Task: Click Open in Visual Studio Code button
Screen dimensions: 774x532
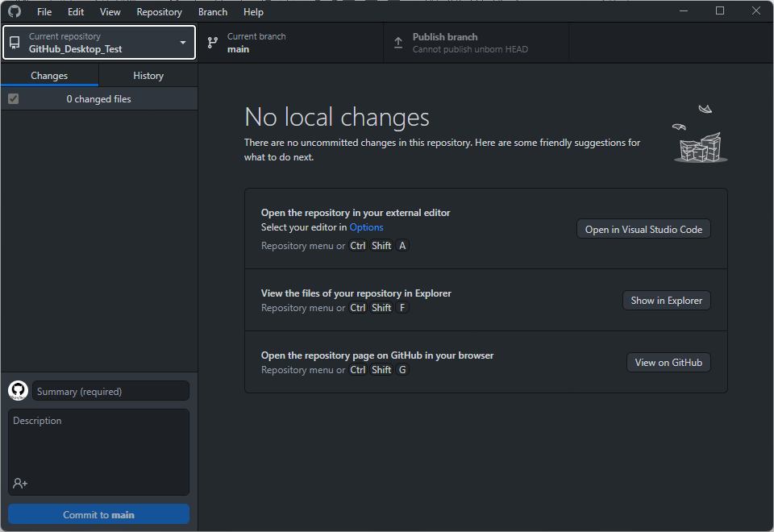Action: 643,229
